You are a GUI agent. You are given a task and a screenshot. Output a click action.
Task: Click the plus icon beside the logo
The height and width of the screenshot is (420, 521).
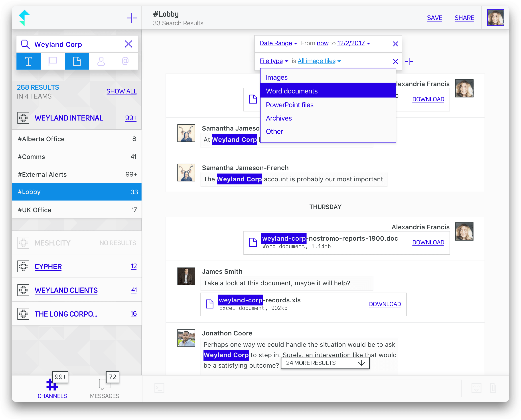(x=132, y=18)
